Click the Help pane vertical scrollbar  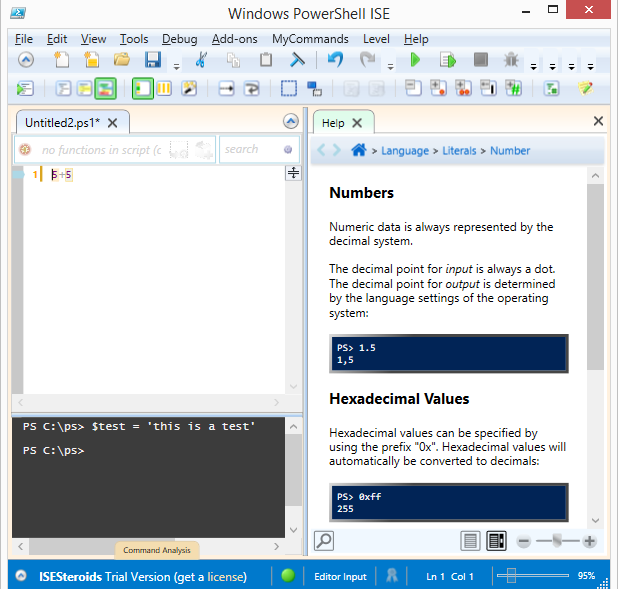[x=595, y=347]
